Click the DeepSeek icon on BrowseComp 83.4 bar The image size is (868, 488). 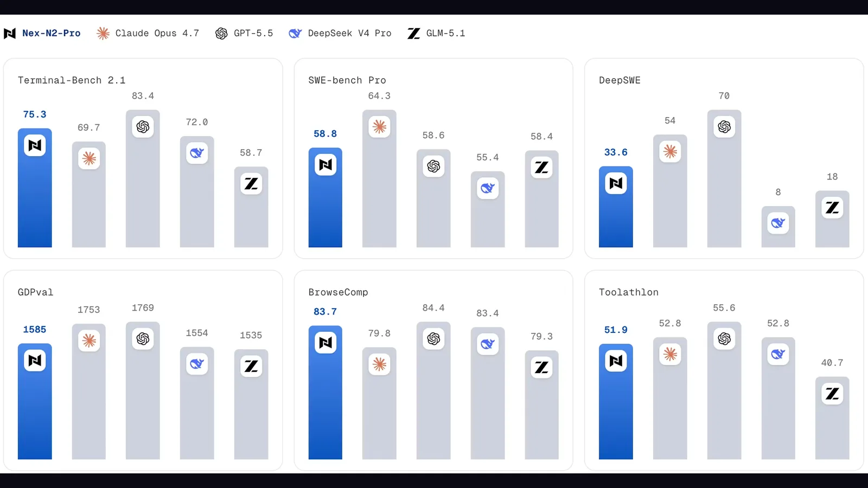point(488,344)
